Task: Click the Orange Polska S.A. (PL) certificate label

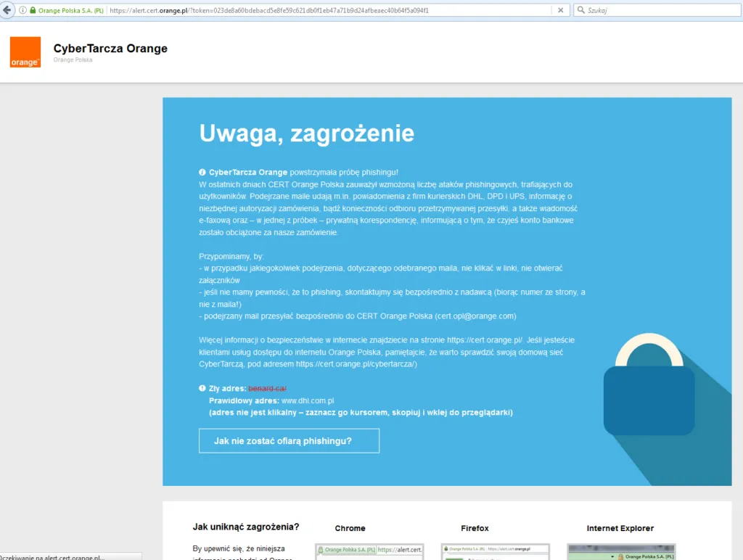Action: tap(71, 10)
